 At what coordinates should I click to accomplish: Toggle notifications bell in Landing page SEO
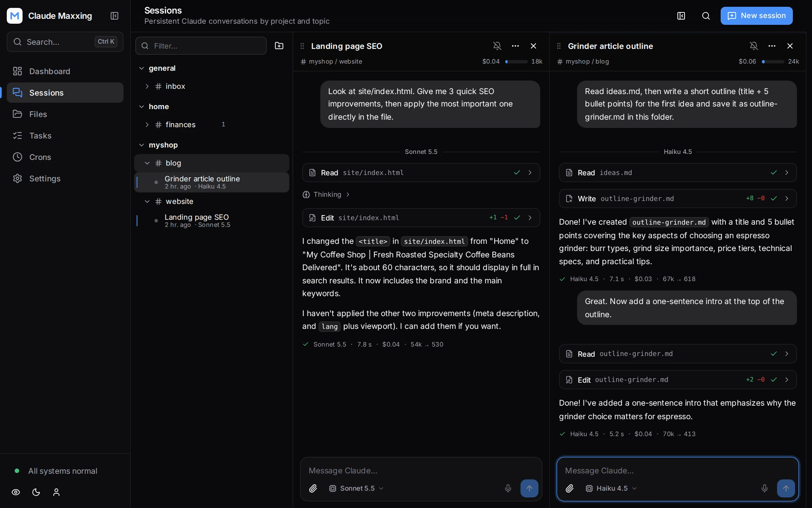tap(497, 46)
